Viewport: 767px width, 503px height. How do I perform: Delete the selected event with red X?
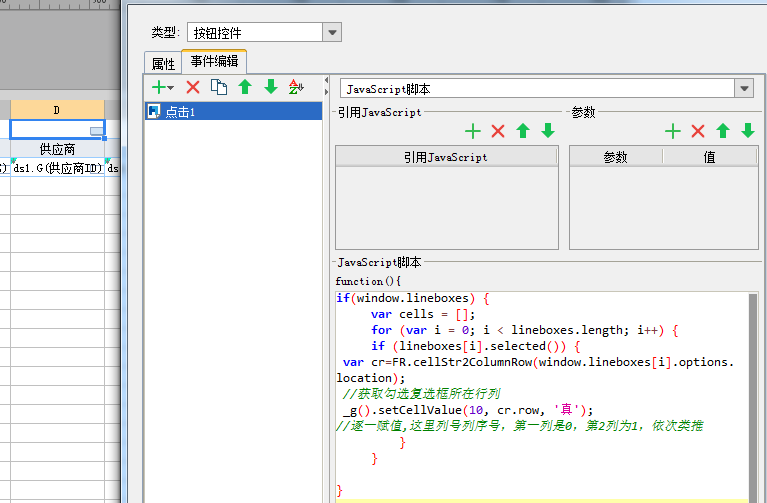[193, 88]
